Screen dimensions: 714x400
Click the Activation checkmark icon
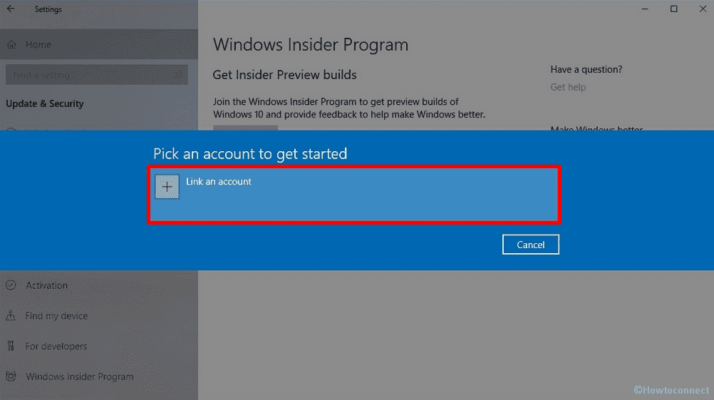click(11, 285)
